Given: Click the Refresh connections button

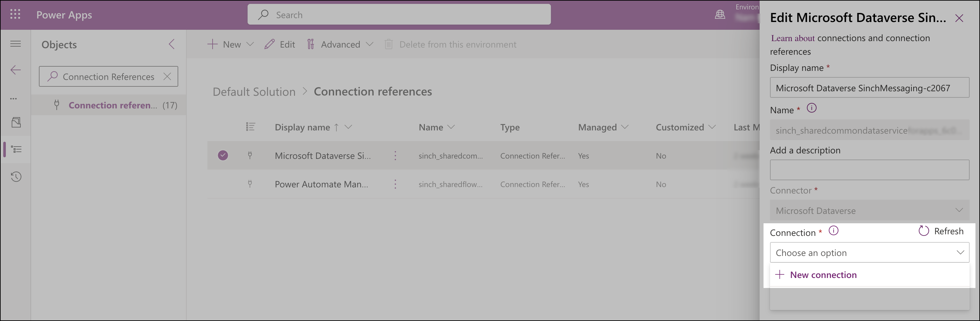Looking at the screenshot, I should pos(941,231).
